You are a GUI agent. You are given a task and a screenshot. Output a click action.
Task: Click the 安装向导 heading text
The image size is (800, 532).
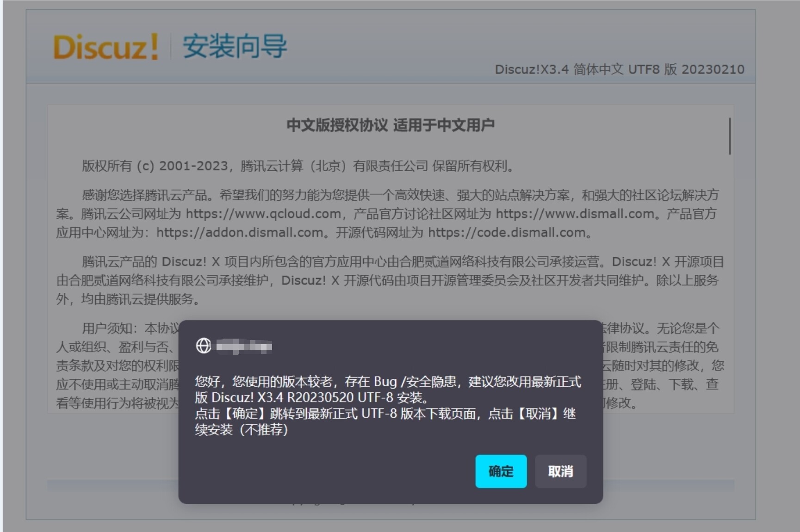(x=235, y=46)
